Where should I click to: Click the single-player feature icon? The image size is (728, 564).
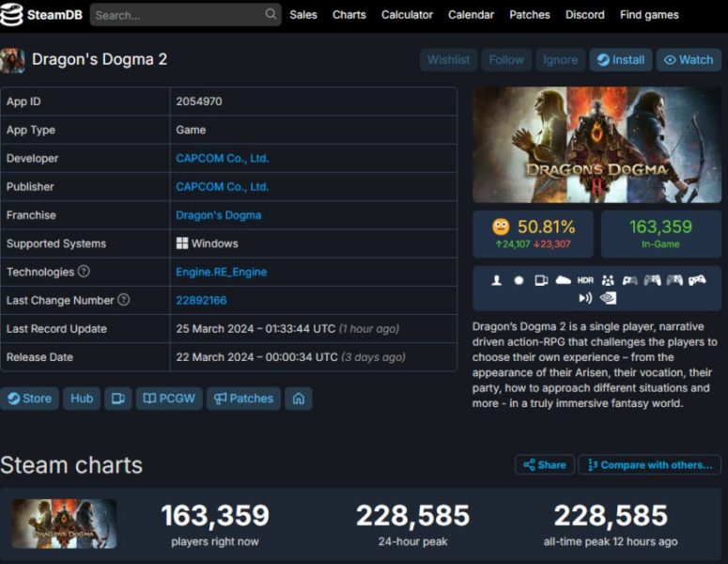[497, 280]
